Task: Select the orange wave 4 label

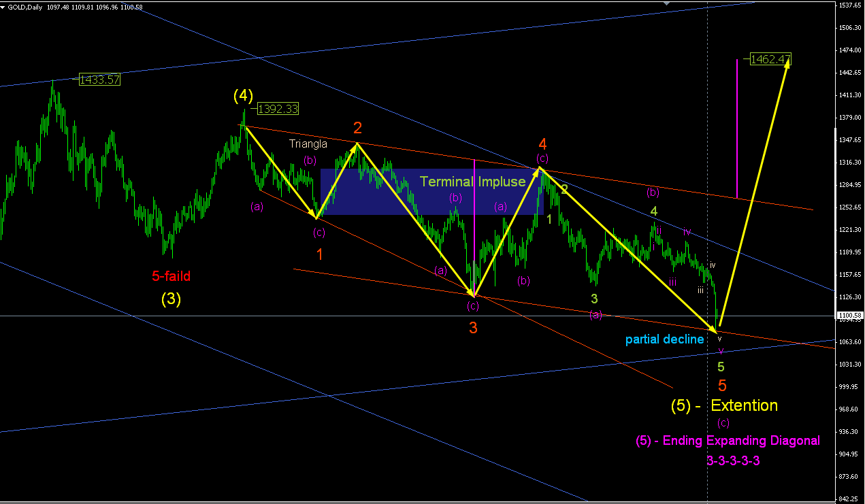Action: pos(542,144)
